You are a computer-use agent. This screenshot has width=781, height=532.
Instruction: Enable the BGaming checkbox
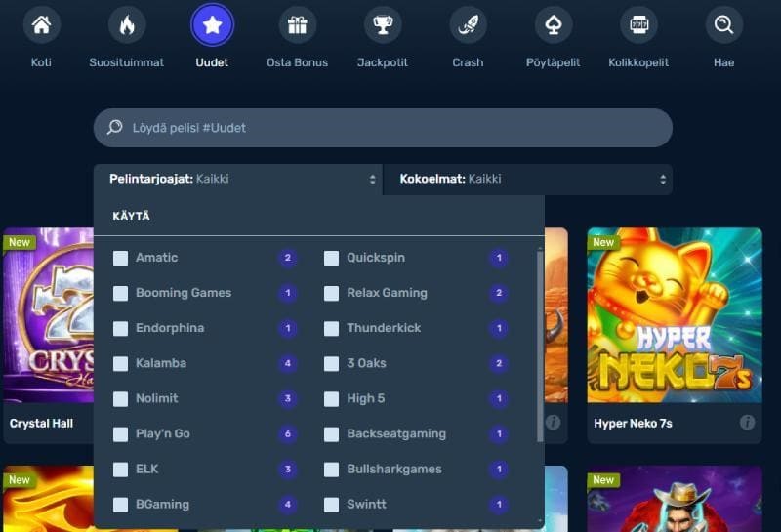[120, 505]
